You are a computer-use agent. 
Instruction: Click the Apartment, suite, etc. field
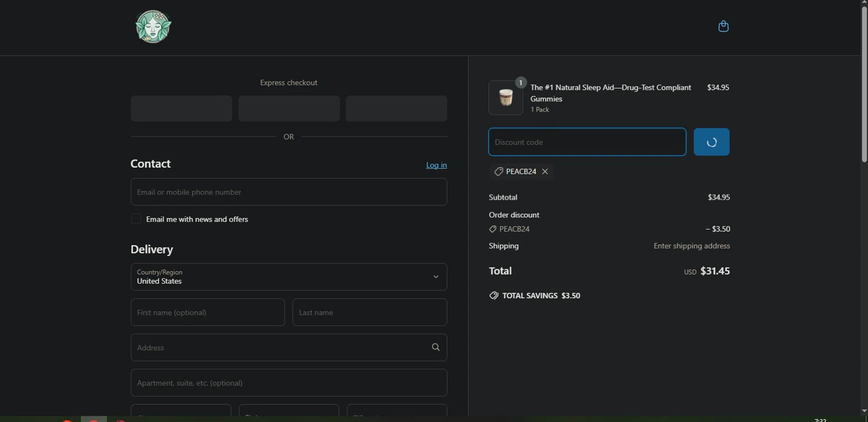point(289,383)
